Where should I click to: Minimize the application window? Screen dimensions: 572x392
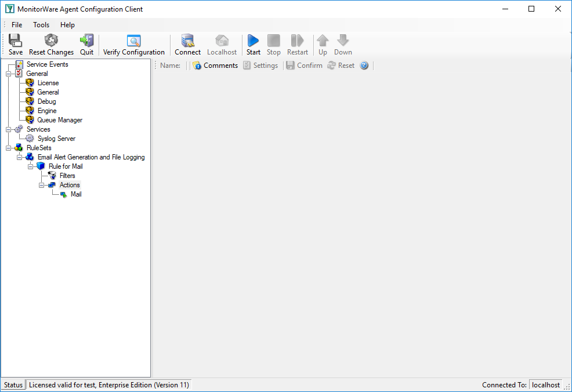pyautogui.click(x=505, y=9)
